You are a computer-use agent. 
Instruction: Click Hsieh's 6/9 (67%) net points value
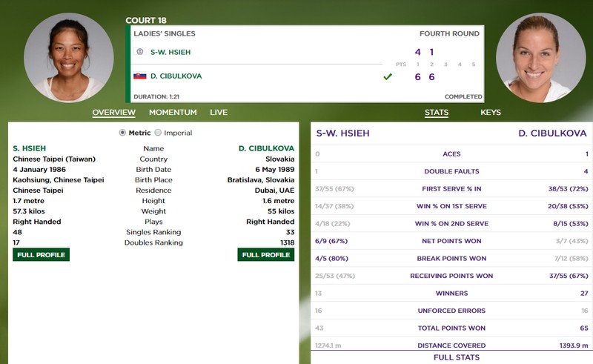(331, 241)
